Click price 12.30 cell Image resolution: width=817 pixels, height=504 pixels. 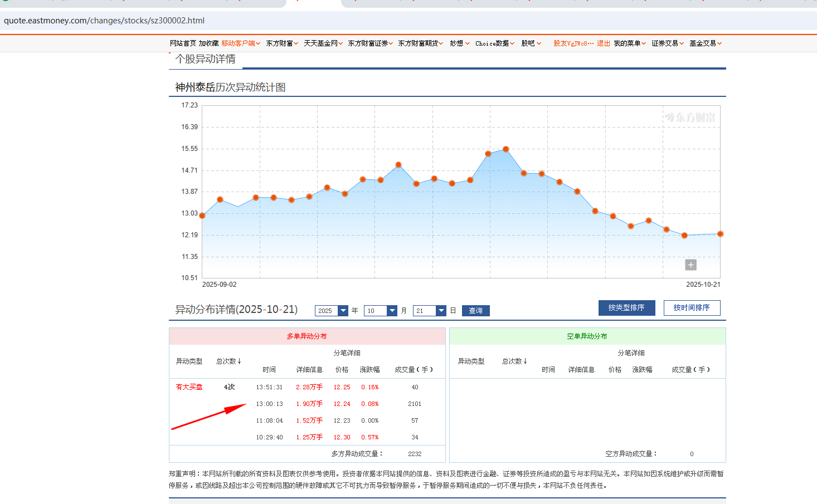click(x=342, y=437)
